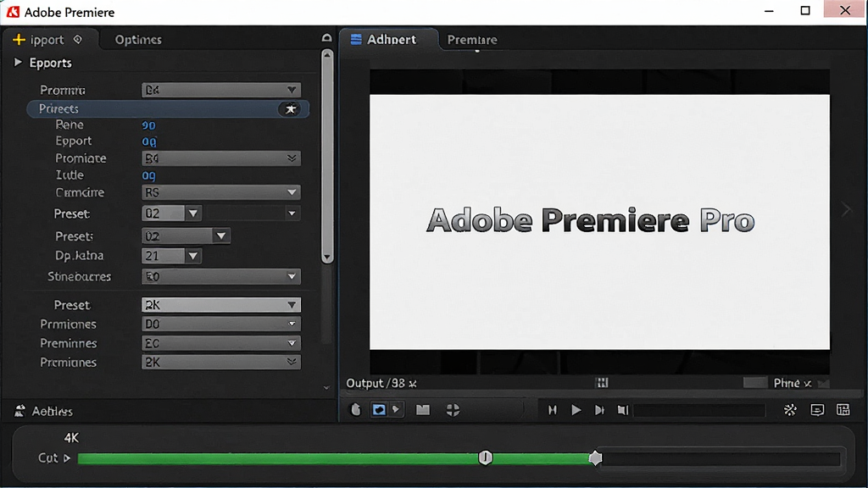Click the mark-out icon after step forward
Viewport: 868px width, 488px height.
click(x=623, y=410)
